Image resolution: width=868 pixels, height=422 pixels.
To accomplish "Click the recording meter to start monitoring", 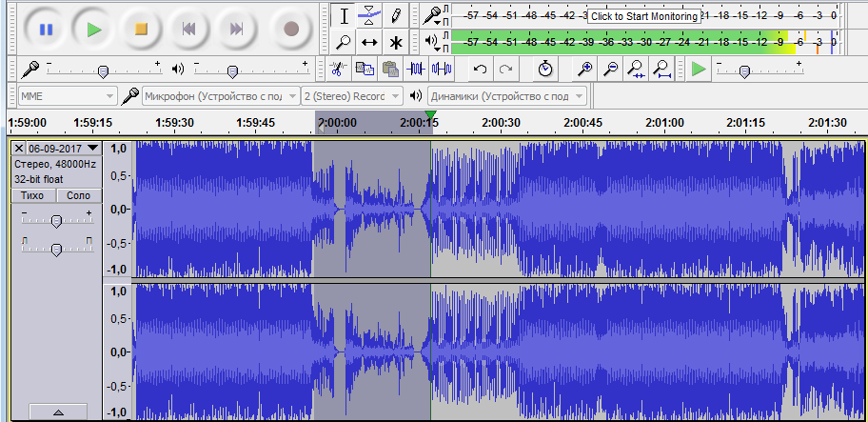I will 645,16.
